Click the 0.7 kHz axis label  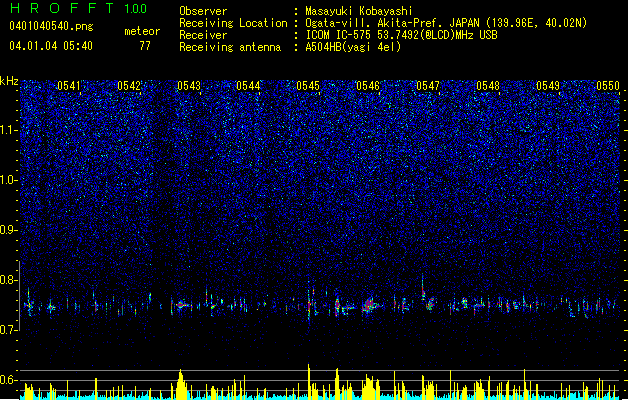9,330
